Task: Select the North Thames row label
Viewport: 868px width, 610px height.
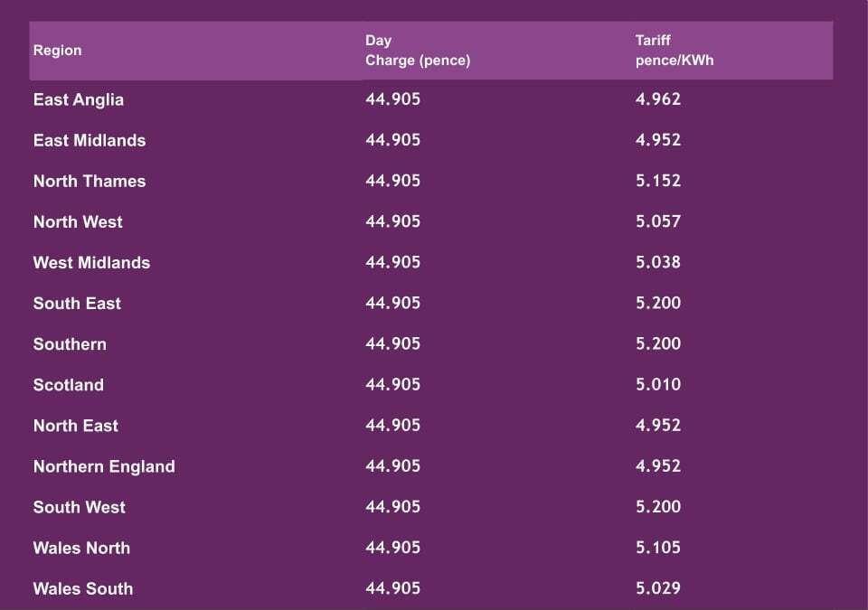Action: [x=90, y=181]
